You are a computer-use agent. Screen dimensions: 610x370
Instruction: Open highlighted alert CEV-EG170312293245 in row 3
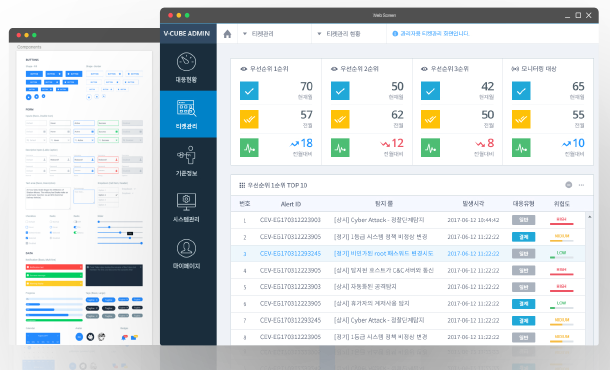click(290, 253)
